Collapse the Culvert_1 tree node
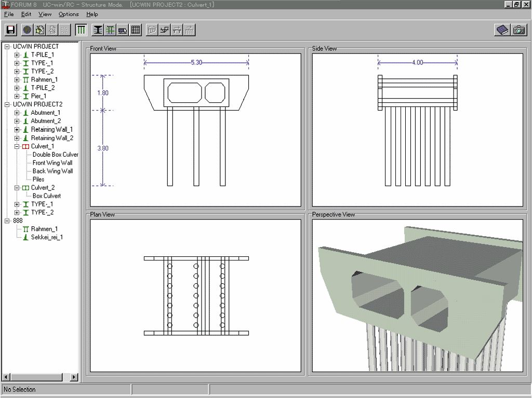The height and width of the screenshot is (398, 532). 17,146
